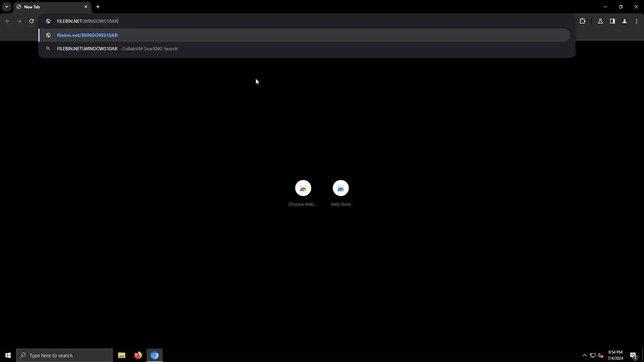
Task: Open Chrome Labs flask icon
Action: pos(600,21)
